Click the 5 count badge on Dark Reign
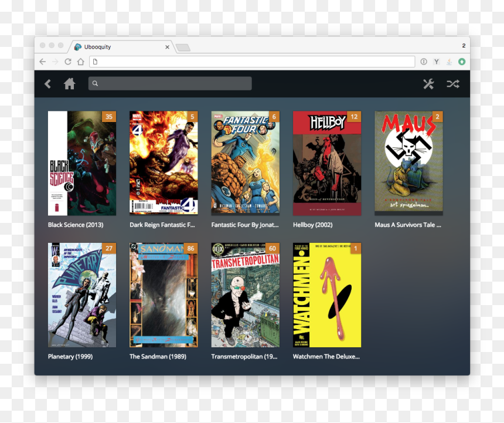Image resolution: width=504 pixels, height=423 pixels. pyautogui.click(x=192, y=116)
